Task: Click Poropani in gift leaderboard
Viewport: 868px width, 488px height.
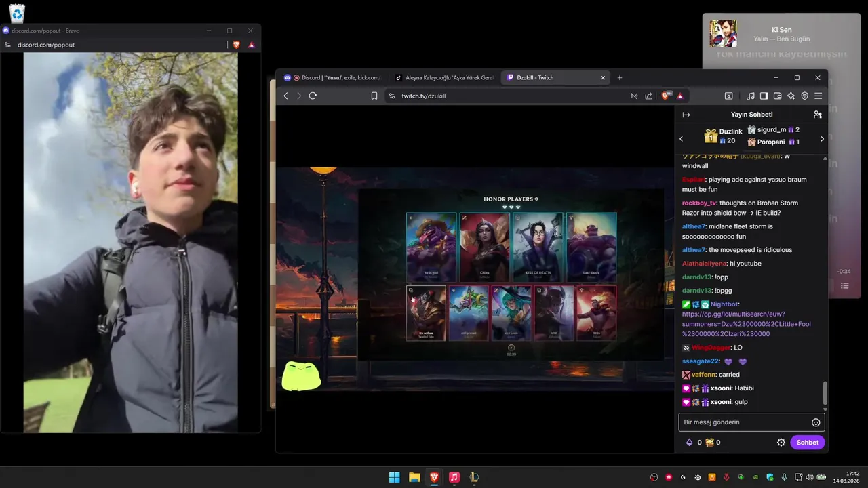Action: point(773,142)
